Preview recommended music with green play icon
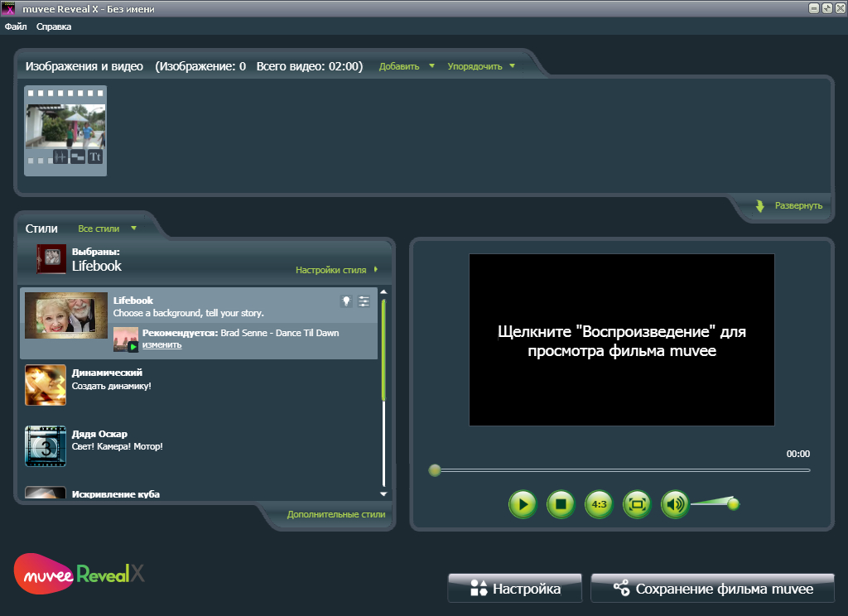Screen dimensions: 848x616 (x=133, y=347)
